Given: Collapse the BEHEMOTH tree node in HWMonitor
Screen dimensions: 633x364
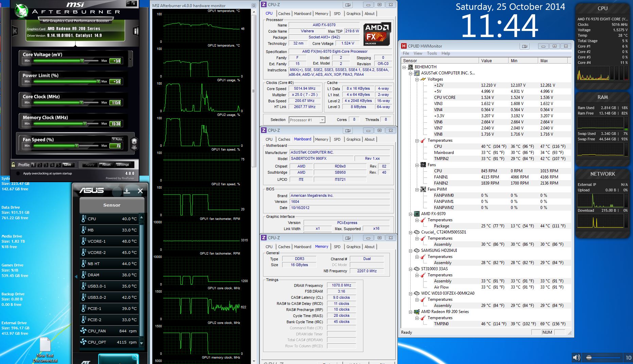Looking at the screenshot, I should 404,67.
